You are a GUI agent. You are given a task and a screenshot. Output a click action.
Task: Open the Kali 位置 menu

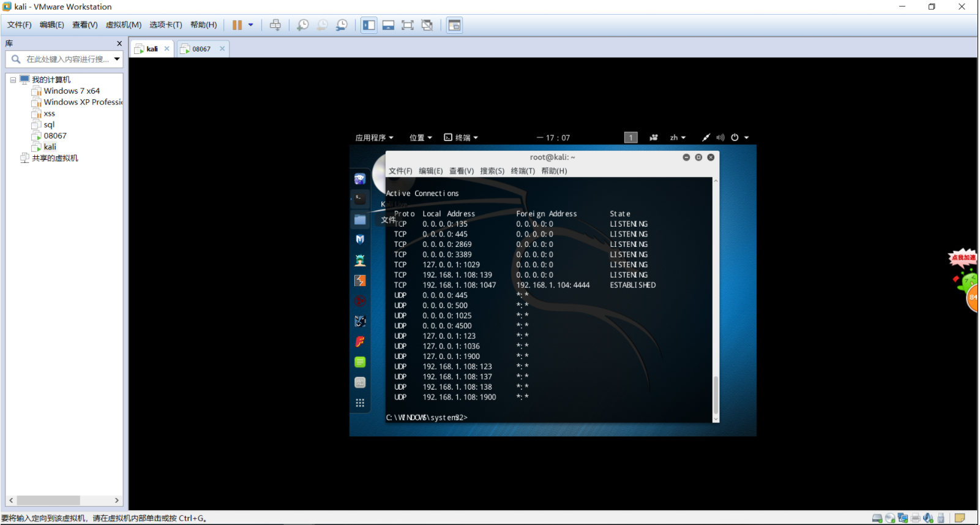coord(421,138)
